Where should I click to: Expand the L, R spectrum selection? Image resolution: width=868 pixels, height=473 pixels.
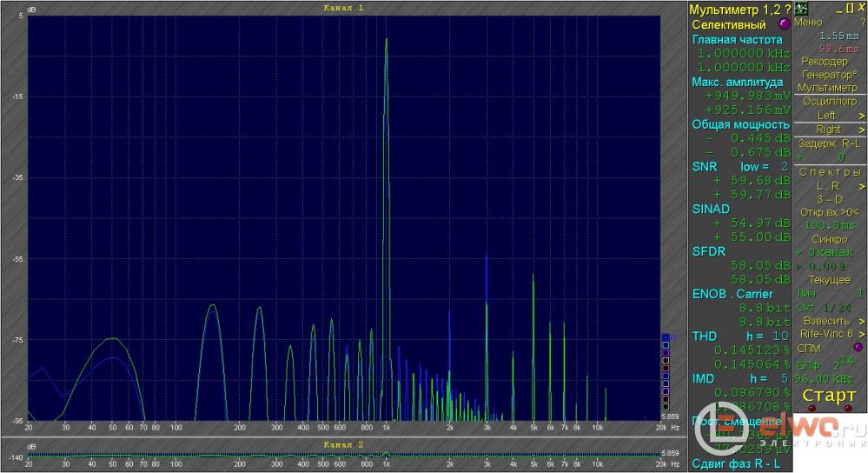[x=830, y=186]
